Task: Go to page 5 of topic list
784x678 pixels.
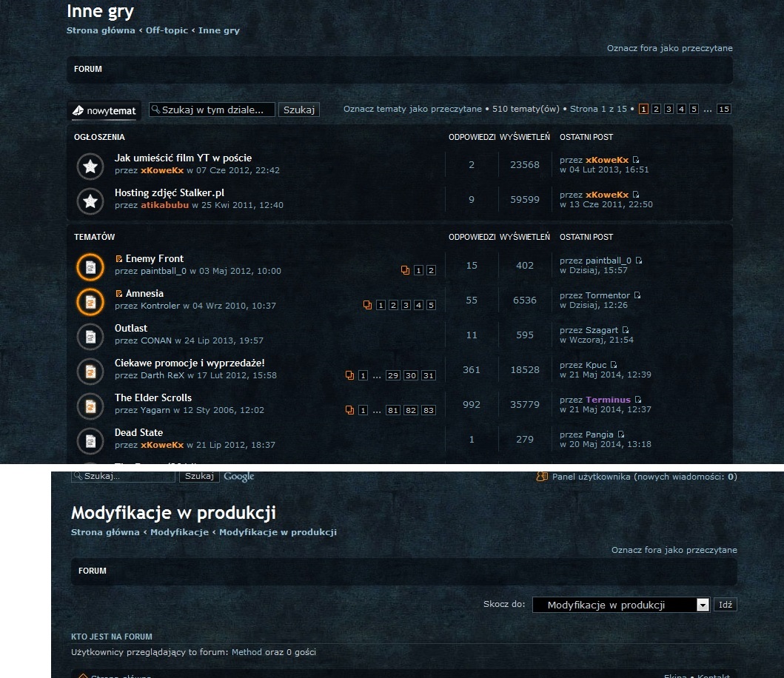Action: point(694,109)
